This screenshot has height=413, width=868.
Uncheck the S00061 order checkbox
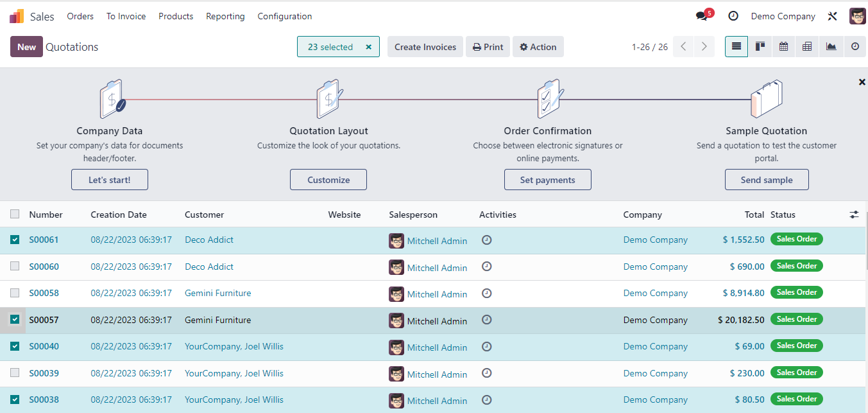pyautogui.click(x=15, y=240)
